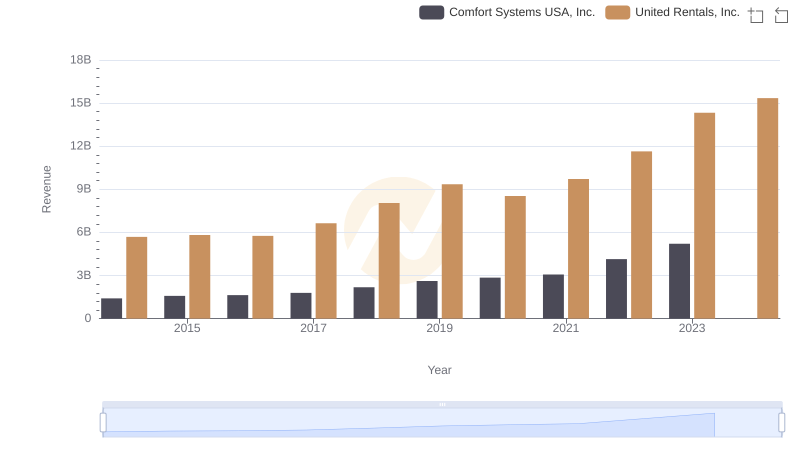Select the Comfort Systems 2017 dark bar

[x=301, y=305]
